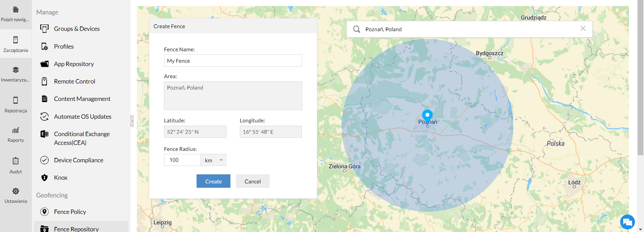Collapse the side menu panel handle
Viewport: 644px width, 232px height.
click(x=132, y=121)
